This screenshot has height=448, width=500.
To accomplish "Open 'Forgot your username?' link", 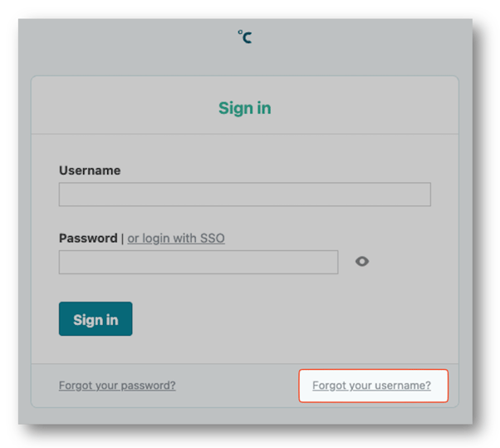I will [x=371, y=386].
